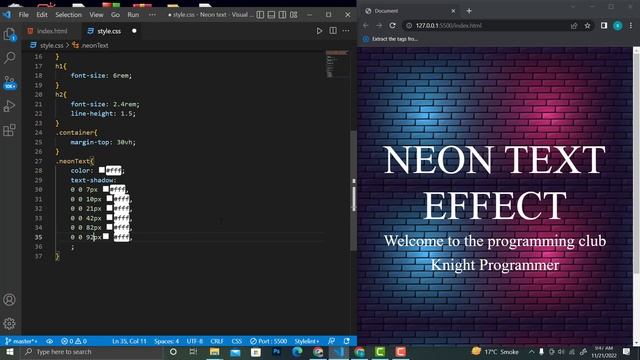Open the Accounts menu in activity bar
This screenshot has height=360, width=640.
point(9,300)
